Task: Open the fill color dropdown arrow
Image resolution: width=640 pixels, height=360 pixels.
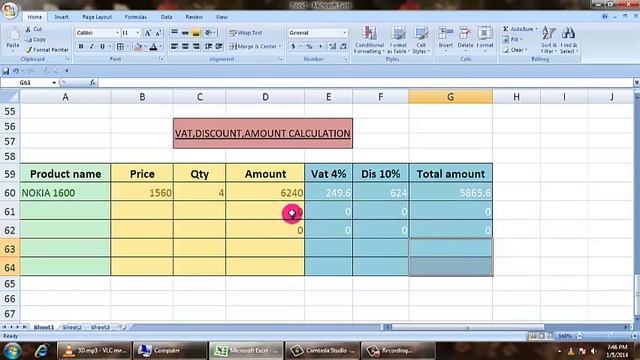Action: (145, 47)
